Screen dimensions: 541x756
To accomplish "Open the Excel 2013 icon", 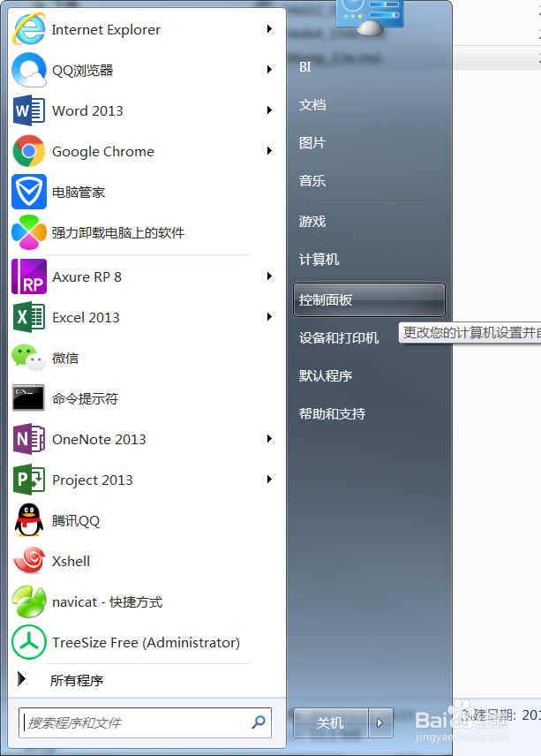I will 29,317.
